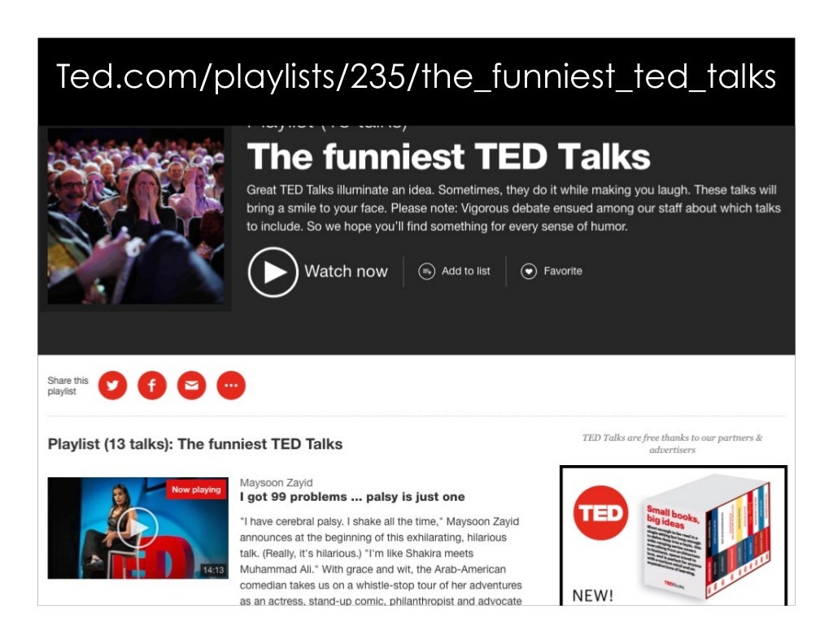Click "The funniest TED Talks" main heading
Screen dimensions: 833x644
449,157
